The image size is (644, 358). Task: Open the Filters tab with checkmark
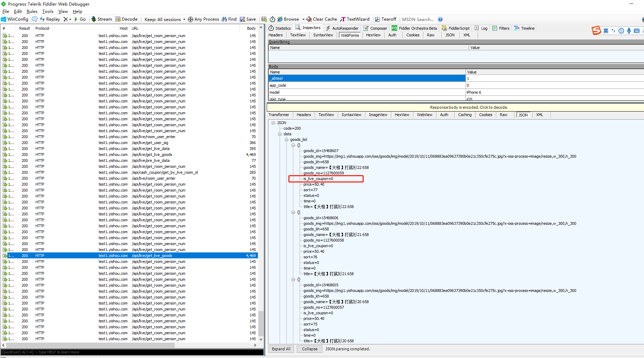(501, 28)
